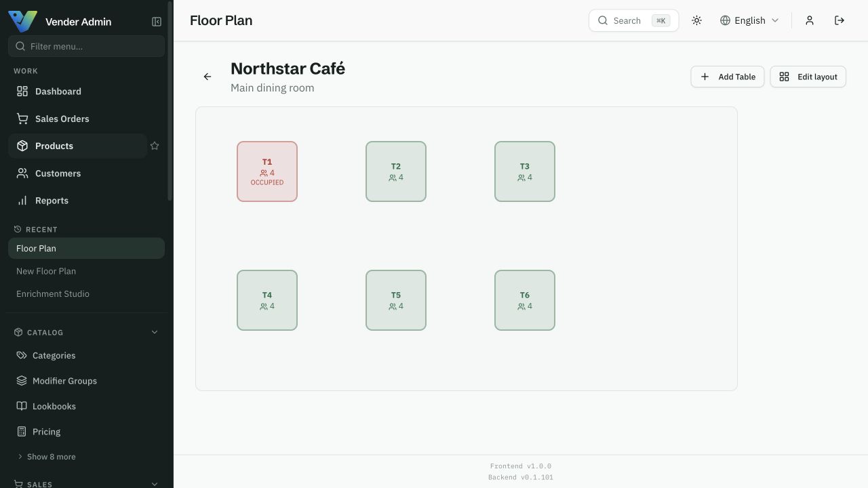868x488 pixels.
Task: Select the occupied red T1 table
Action: pyautogui.click(x=267, y=171)
